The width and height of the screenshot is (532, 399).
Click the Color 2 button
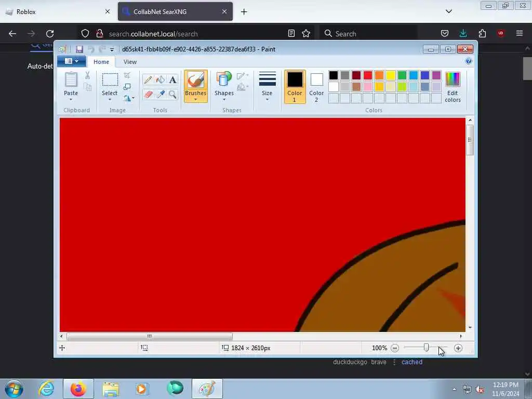pos(316,87)
